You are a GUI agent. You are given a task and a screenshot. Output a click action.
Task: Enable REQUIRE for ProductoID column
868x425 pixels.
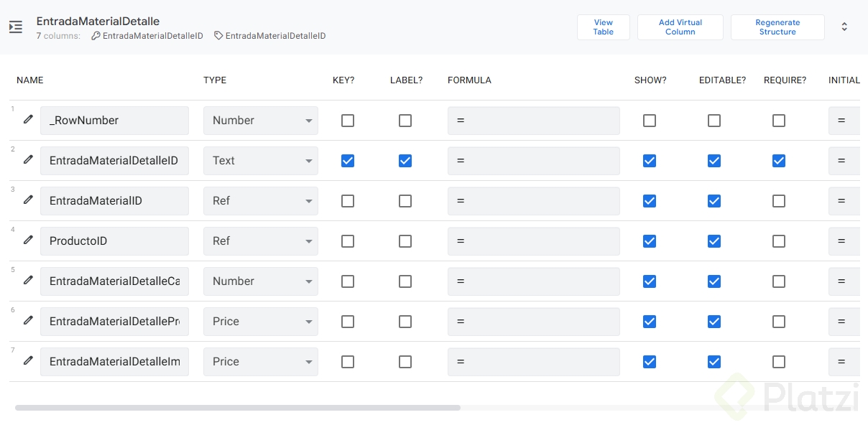point(779,241)
